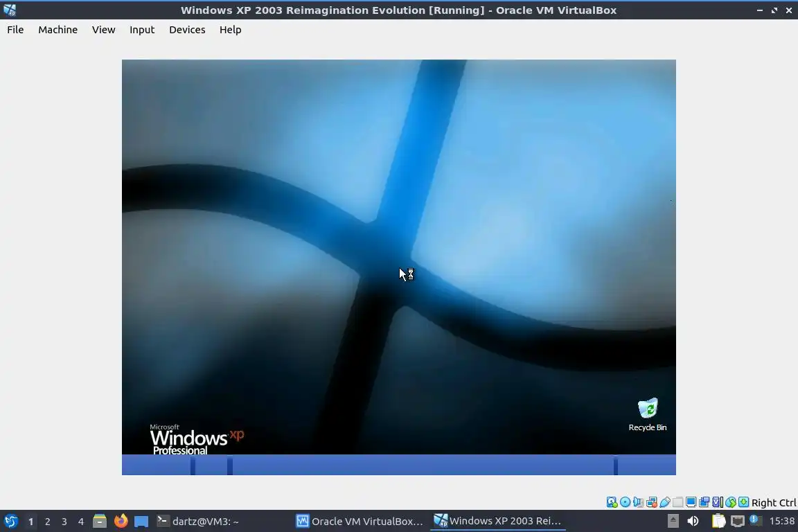Click the guest Windows XP taskbar
Screen dimensions: 798x532
point(398,465)
